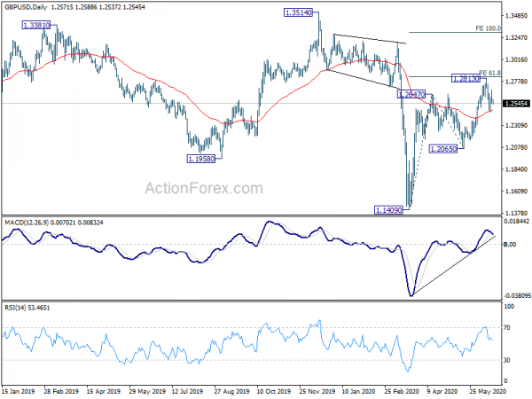Click the 1.32470 price axis value
The image size is (532, 399).
tap(516, 37)
